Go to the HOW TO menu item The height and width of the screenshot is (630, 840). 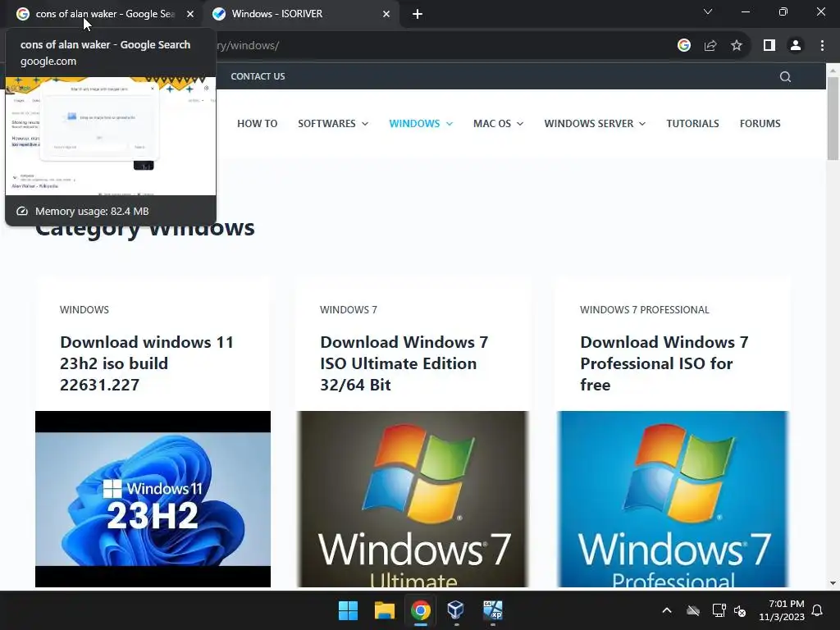click(x=257, y=124)
